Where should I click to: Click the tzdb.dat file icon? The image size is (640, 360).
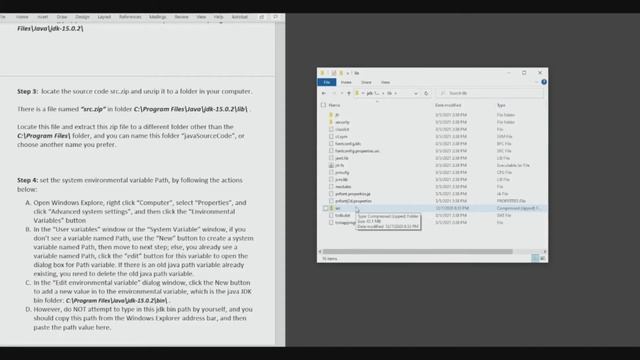331,215
